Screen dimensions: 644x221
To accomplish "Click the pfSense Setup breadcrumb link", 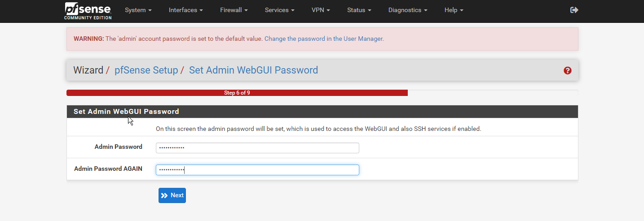I will click(x=146, y=70).
